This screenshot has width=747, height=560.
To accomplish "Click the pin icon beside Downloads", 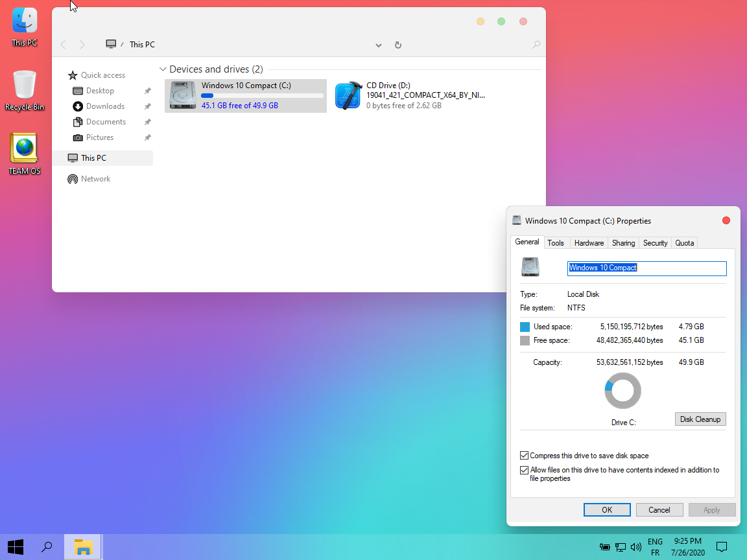I will [x=148, y=107].
